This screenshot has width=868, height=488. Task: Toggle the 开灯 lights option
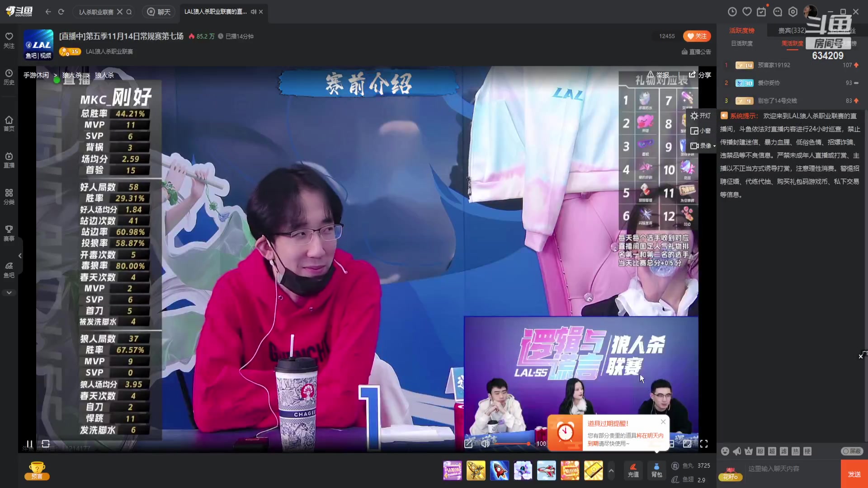[x=701, y=116]
